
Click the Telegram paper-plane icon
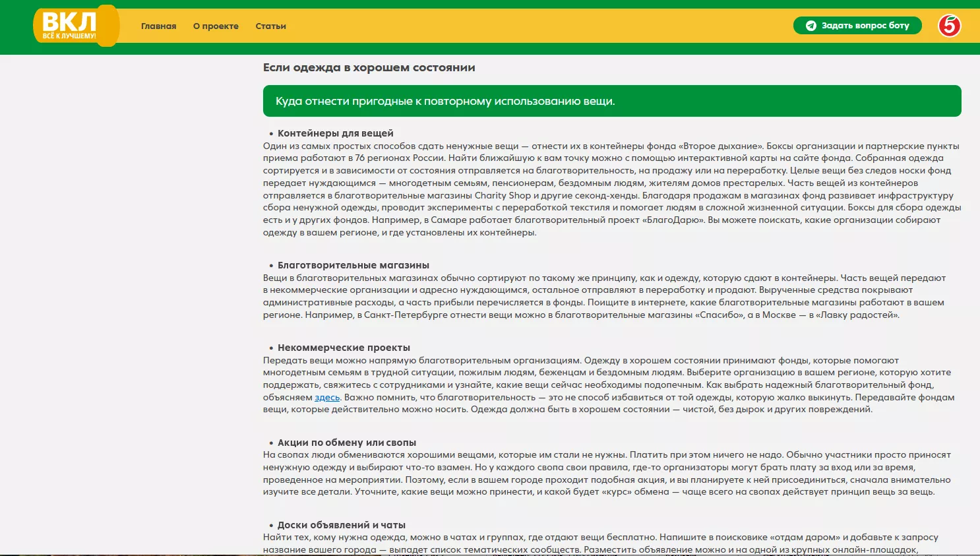[811, 26]
